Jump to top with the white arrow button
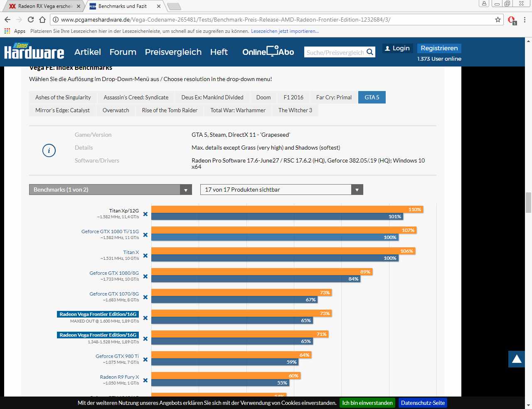This screenshot has height=409, width=532. point(517,359)
